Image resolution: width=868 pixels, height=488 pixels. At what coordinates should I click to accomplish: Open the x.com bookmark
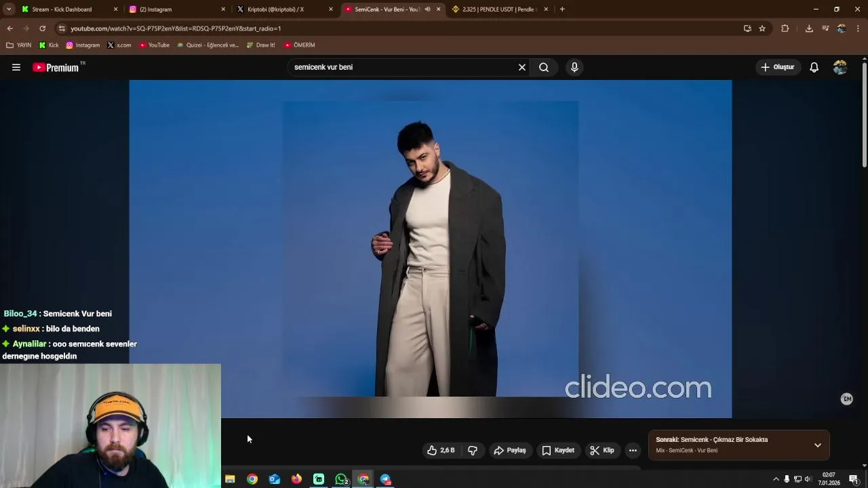point(119,45)
